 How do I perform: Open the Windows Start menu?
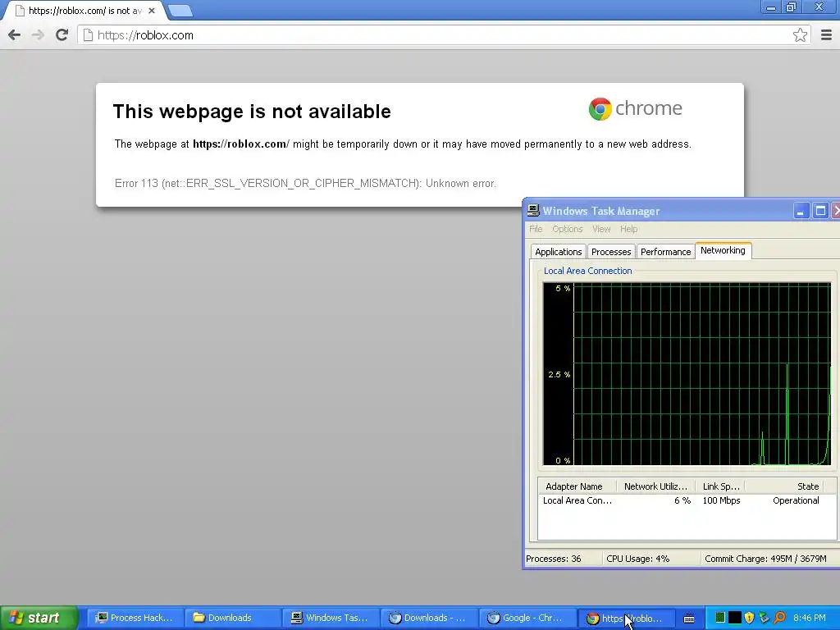(x=39, y=618)
